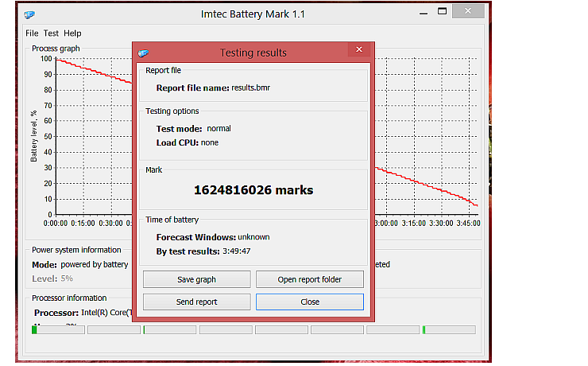Click the Close button in results dialog
The height and width of the screenshot is (366, 588).
[310, 302]
